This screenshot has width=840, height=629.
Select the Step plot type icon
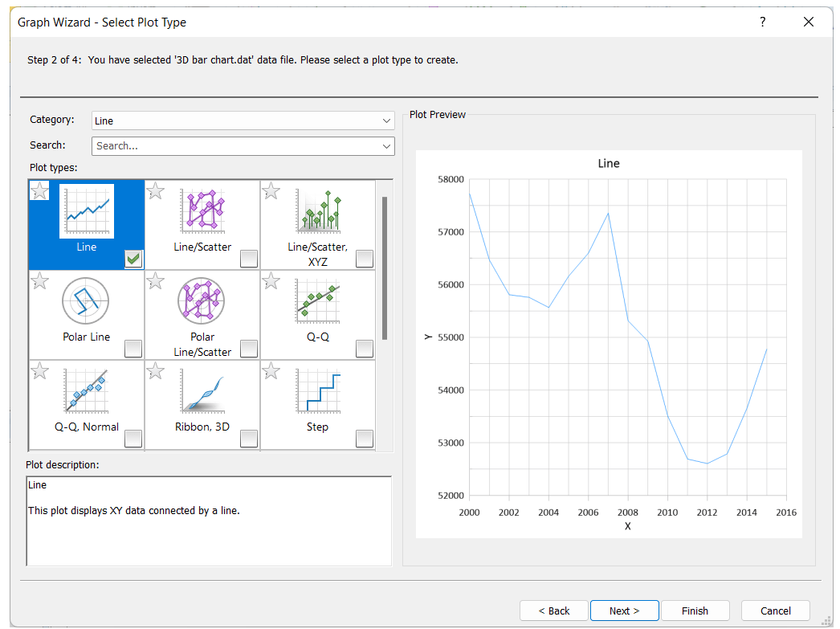317,391
